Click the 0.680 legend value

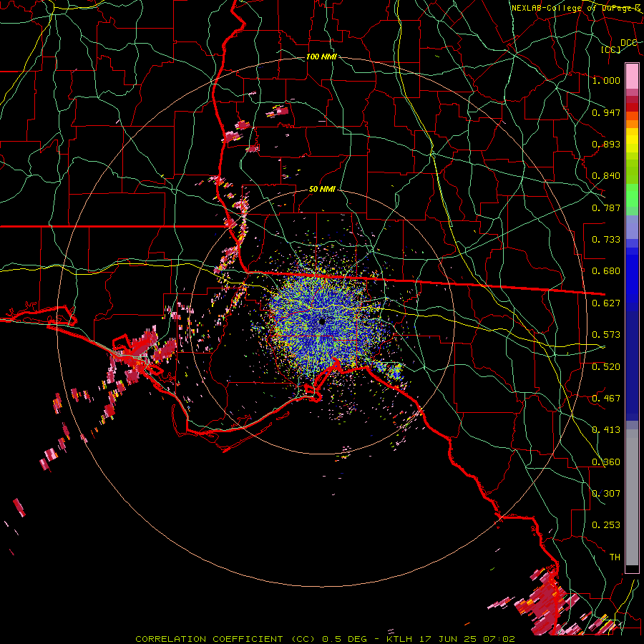(606, 271)
